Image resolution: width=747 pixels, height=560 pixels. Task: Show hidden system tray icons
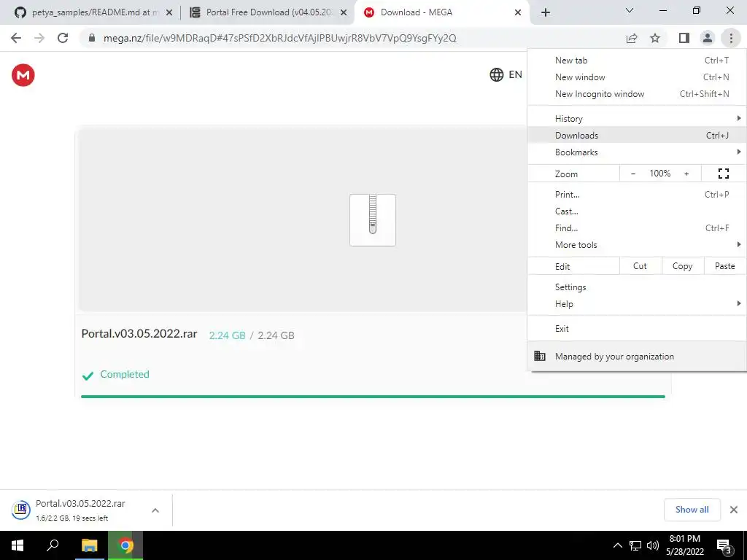(617, 545)
